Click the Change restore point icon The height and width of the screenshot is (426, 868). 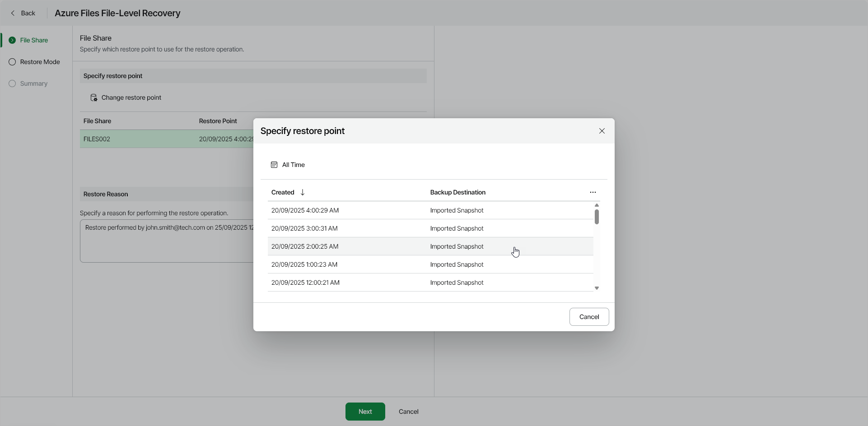[93, 97]
